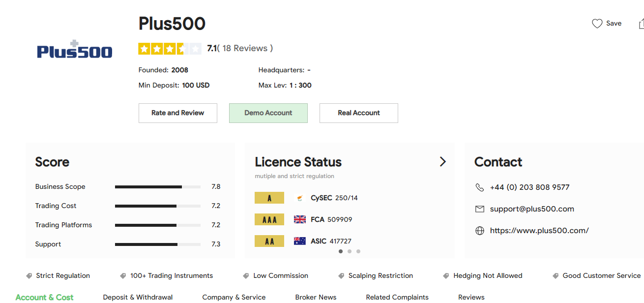
Task: Click the share icon beside Save
Action: point(641,24)
